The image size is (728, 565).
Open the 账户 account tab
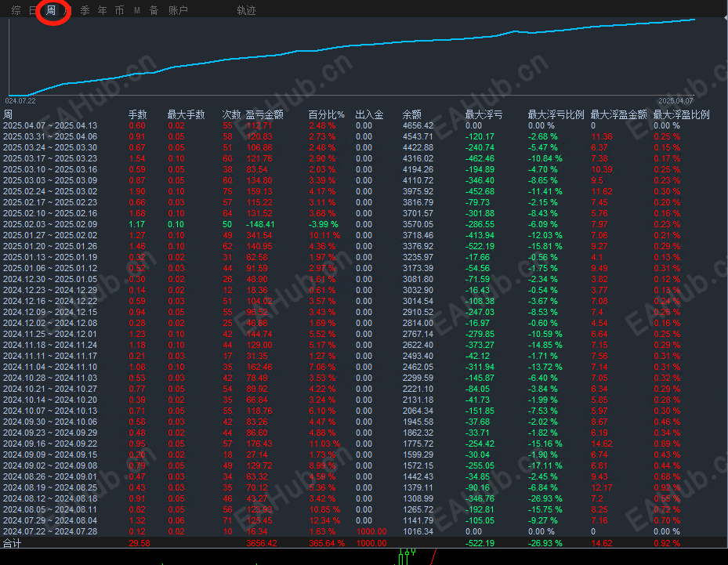pyautogui.click(x=179, y=10)
